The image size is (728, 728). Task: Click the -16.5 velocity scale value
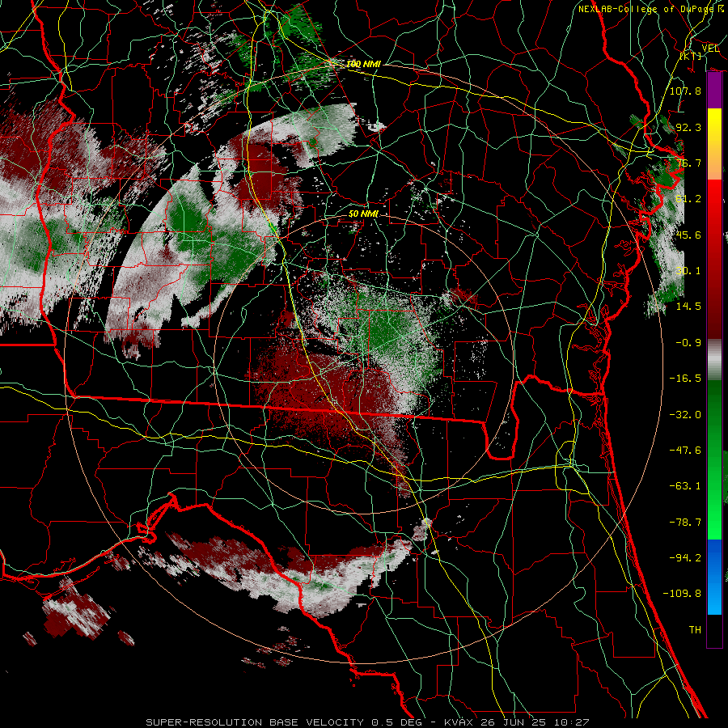pyautogui.click(x=685, y=379)
